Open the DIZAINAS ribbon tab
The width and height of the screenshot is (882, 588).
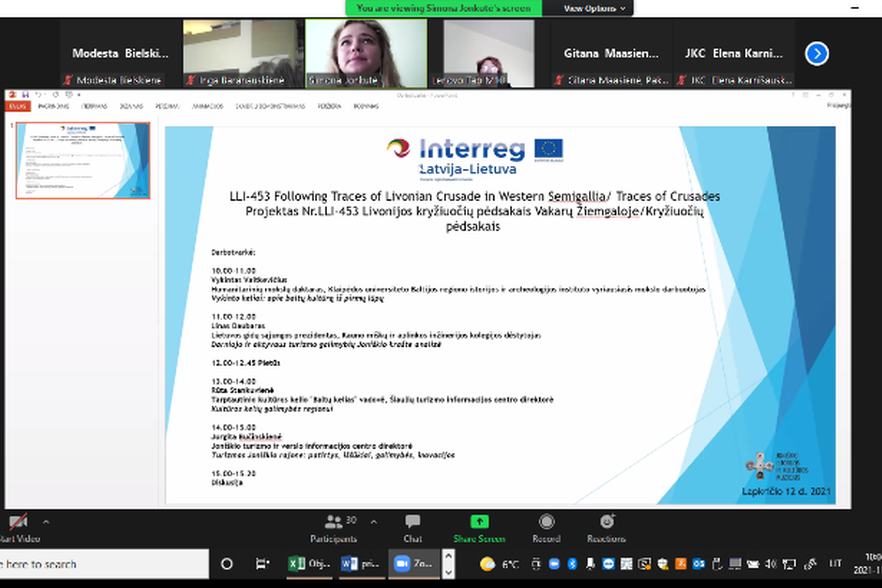(x=131, y=106)
